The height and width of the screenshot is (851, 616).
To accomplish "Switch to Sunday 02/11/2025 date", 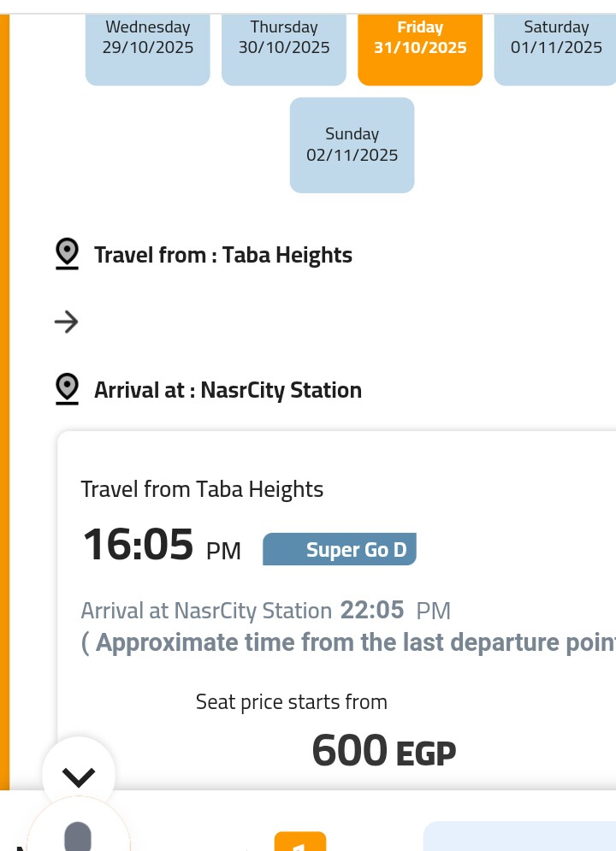I will coord(352,145).
